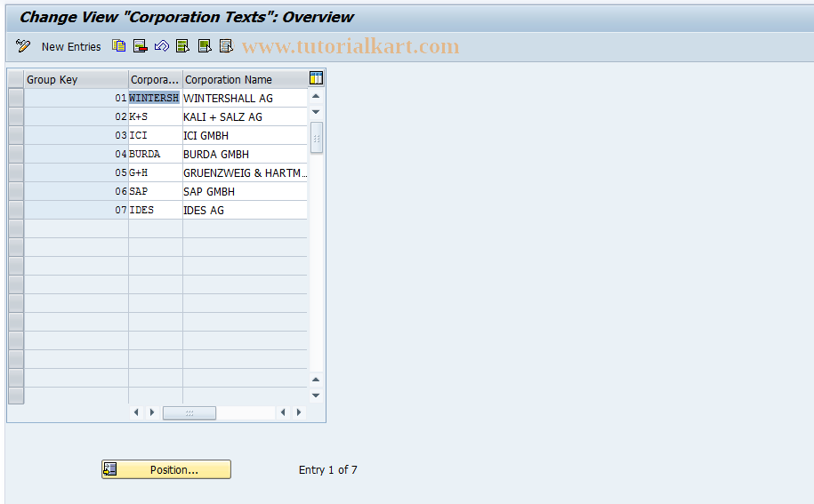This screenshot has height=504, width=814.
Task: Click the bottom scroll-down arrow of table
Action: [x=316, y=395]
